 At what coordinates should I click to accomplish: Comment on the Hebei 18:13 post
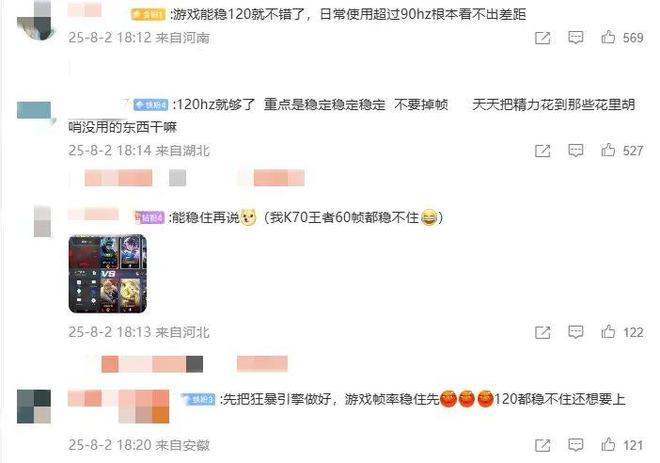coord(575,333)
